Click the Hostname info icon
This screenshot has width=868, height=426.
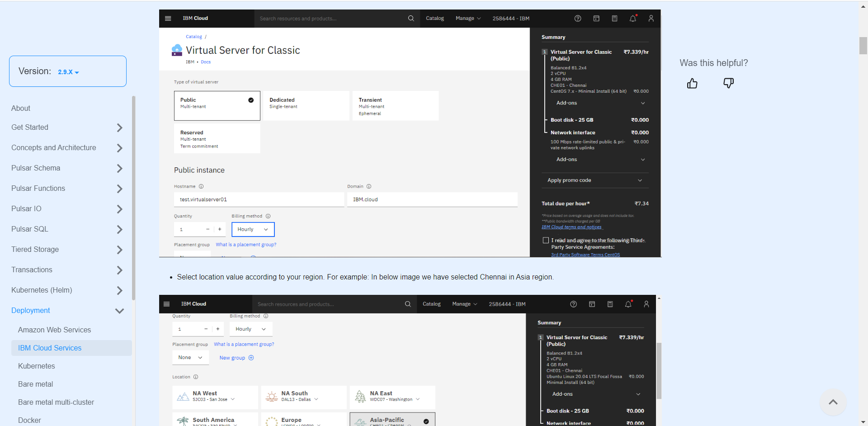[201, 186]
